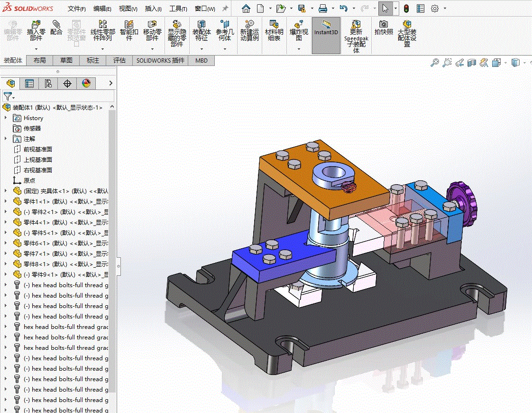Click Zoom to Area icon

[447, 63]
